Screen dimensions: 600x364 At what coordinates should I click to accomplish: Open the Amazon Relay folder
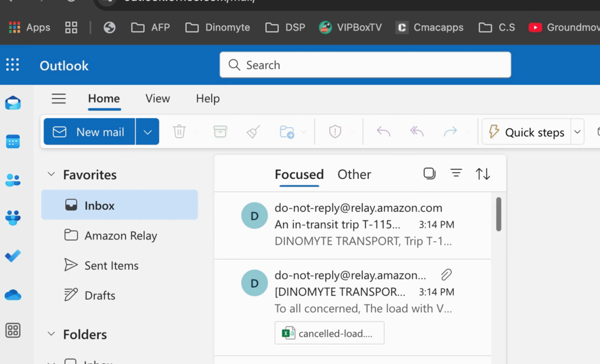(x=120, y=236)
